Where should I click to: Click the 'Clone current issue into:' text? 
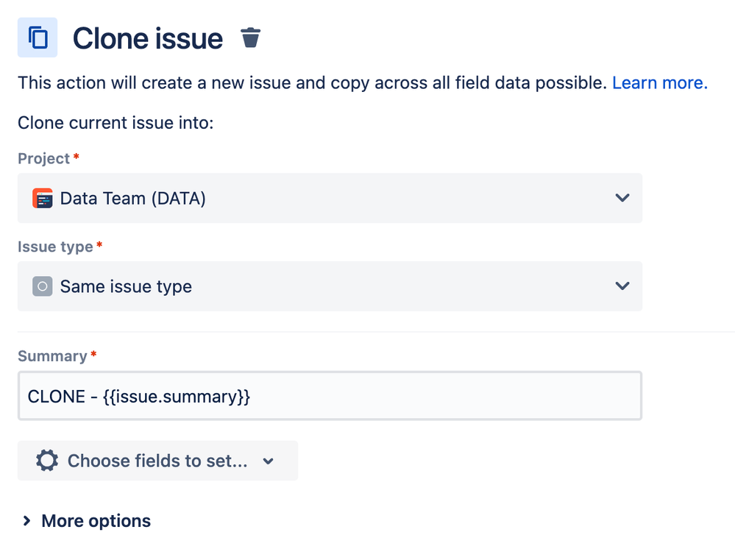(116, 123)
